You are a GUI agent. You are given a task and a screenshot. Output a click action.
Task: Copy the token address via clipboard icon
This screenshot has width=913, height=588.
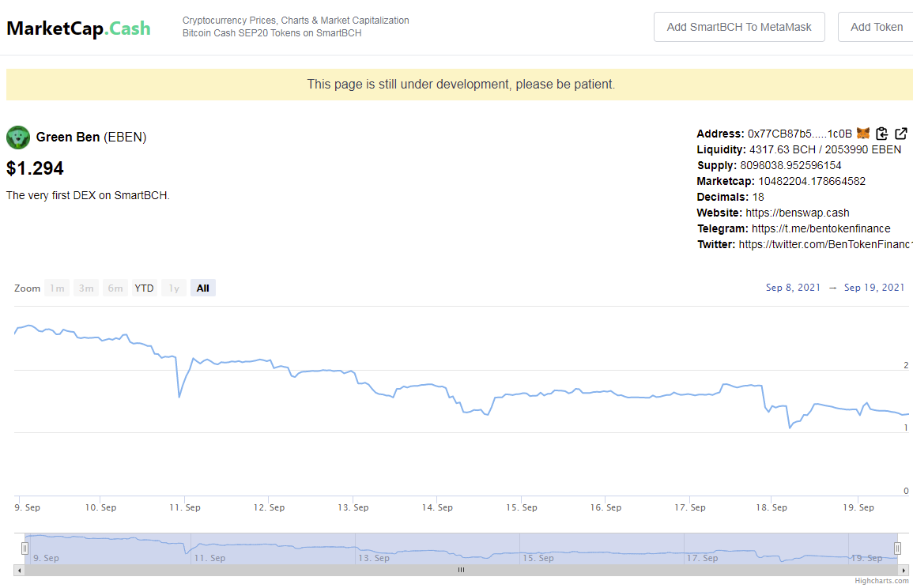click(881, 134)
